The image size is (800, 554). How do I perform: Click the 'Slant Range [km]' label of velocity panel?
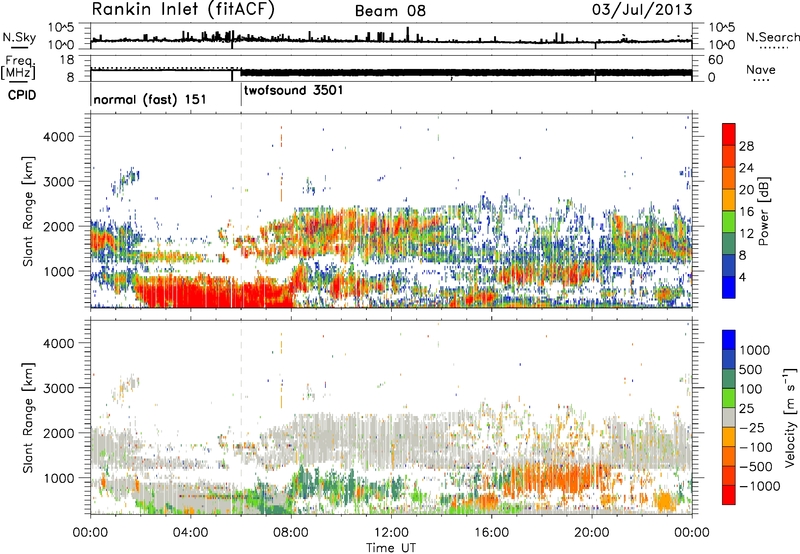coord(28,418)
